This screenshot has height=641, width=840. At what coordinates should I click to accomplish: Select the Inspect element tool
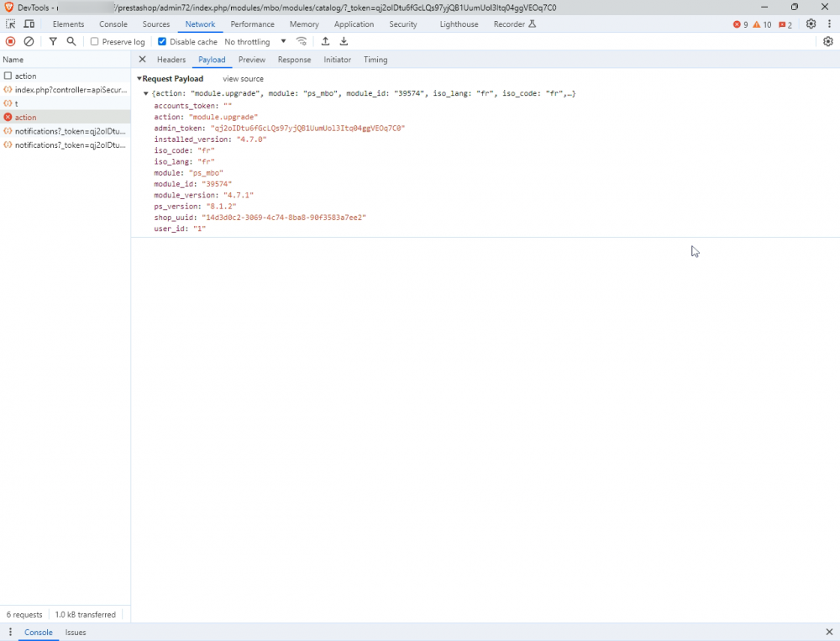point(11,24)
